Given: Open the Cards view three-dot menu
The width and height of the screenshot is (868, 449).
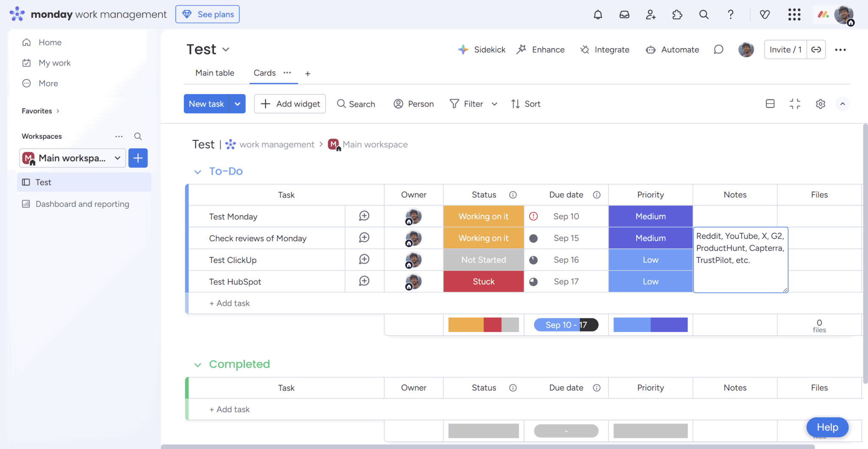Looking at the screenshot, I should coord(287,73).
